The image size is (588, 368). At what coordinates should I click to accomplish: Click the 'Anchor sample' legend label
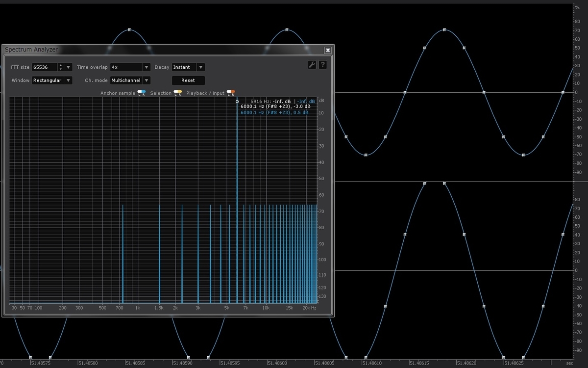[x=118, y=93]
